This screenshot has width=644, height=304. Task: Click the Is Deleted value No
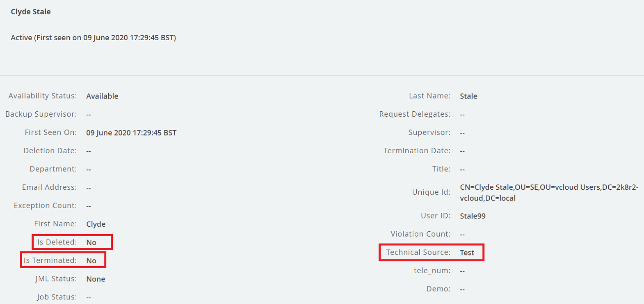click(x=91, y=242)
